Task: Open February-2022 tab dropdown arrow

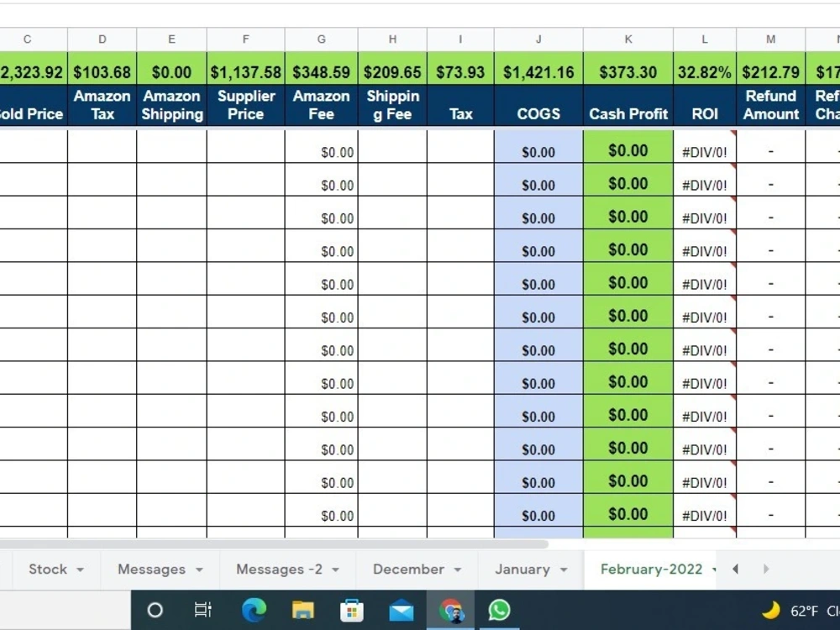Action: tap(714, 570)
